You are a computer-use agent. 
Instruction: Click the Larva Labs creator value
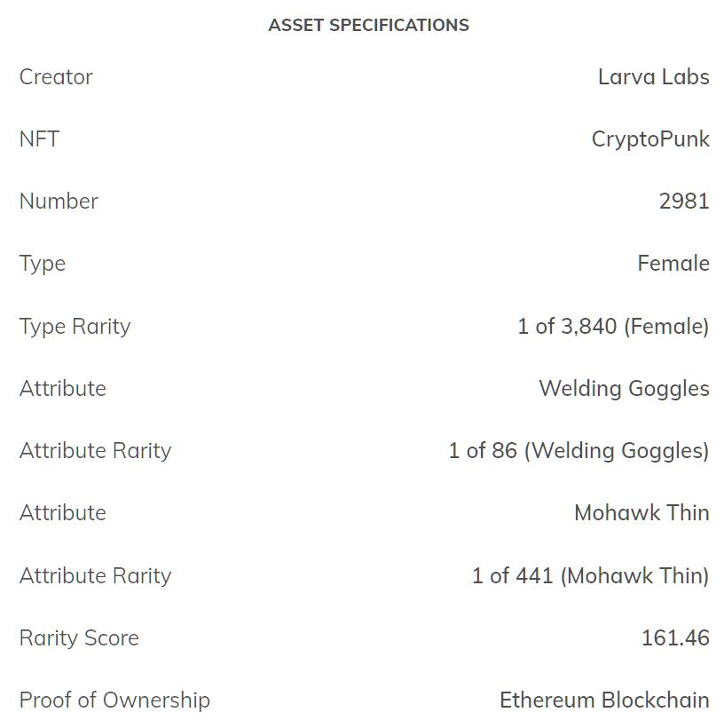[653, 77]
